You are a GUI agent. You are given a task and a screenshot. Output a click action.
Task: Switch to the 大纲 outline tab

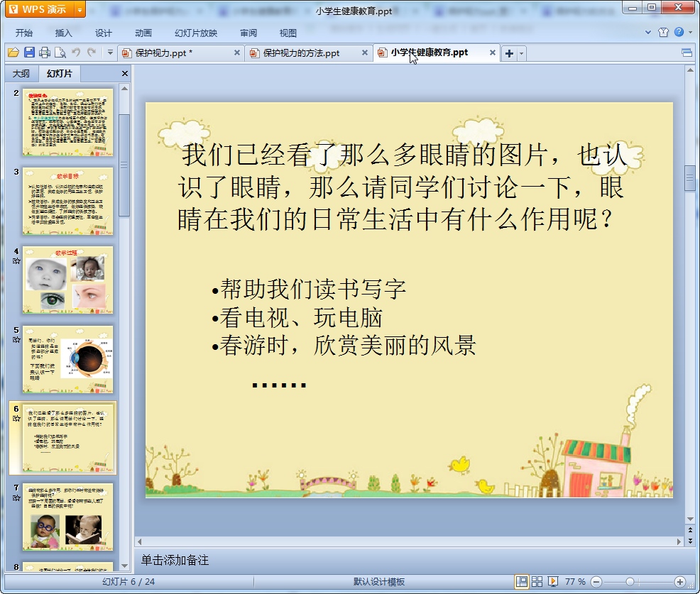[21, 74]
